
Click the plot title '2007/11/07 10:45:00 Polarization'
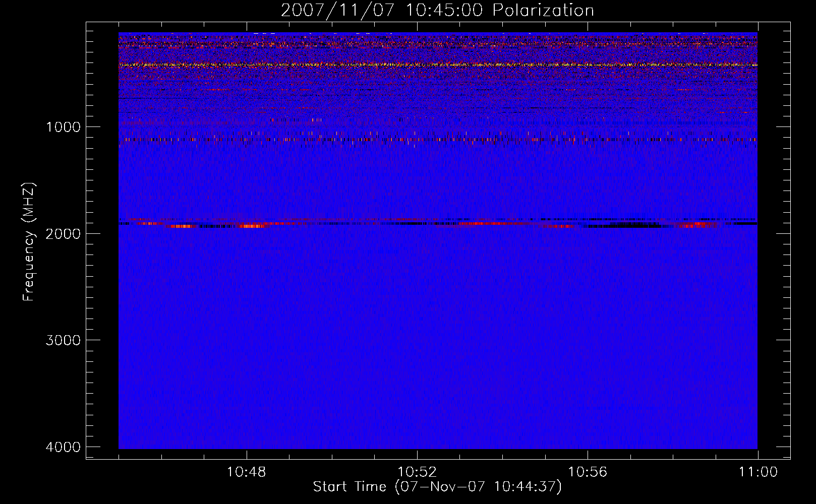click(437, 10)
